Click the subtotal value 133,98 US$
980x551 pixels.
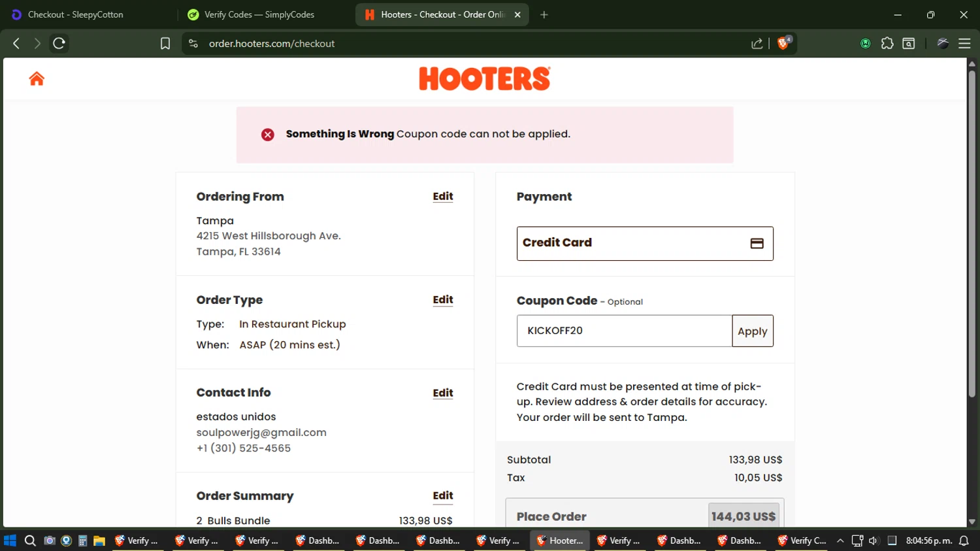755,460
